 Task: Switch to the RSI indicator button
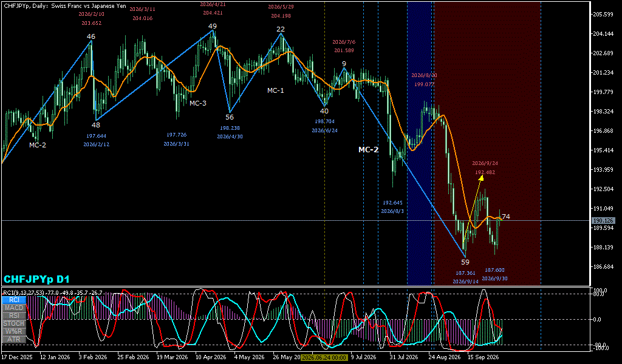coord(15,315)
